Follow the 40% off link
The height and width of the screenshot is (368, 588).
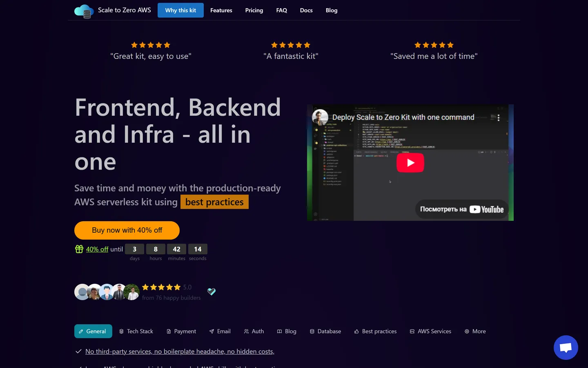(x=97, y=249)
